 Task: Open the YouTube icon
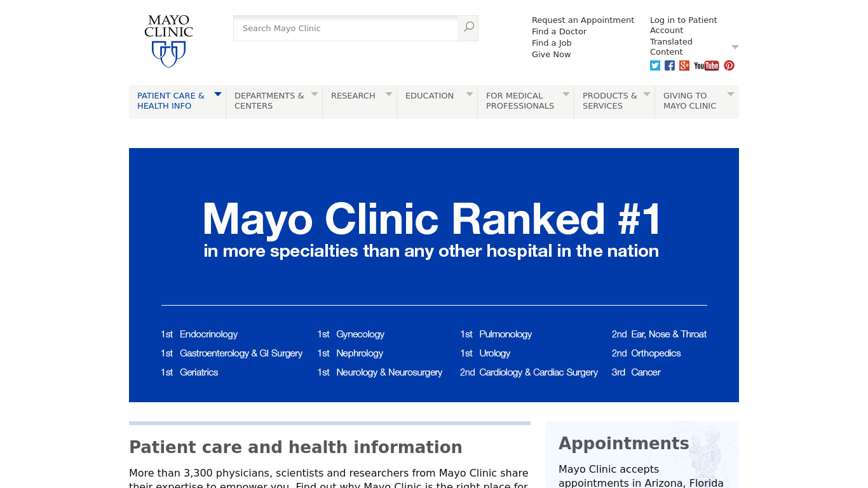(x=707, y=65)
